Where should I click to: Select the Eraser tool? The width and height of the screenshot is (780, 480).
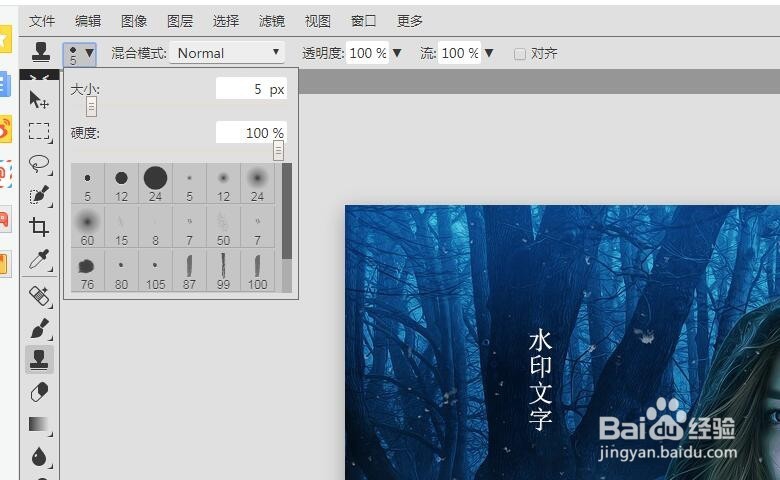pos(39,392)
